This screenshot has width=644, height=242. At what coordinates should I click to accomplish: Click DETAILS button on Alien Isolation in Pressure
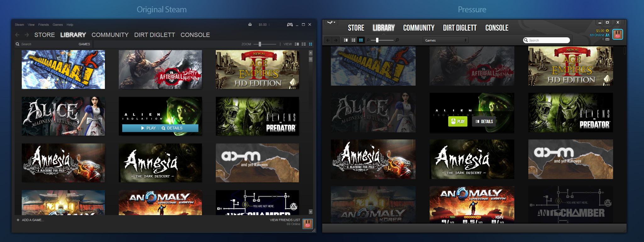click(x=484, y=121)
